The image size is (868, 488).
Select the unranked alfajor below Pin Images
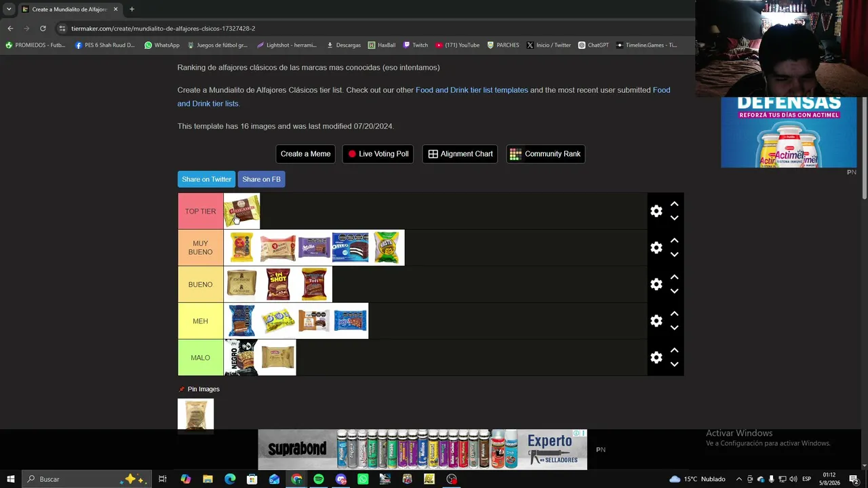pos(195,415)
